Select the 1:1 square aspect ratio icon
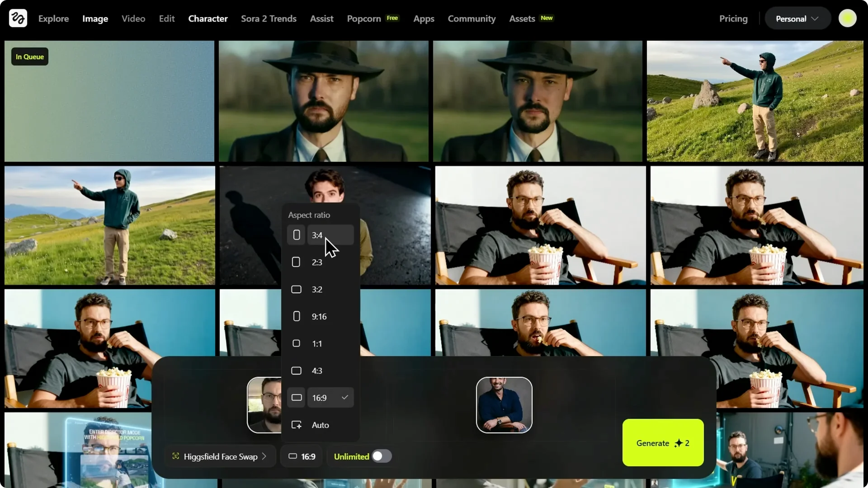Screen dimensions: 868x488 296,343
